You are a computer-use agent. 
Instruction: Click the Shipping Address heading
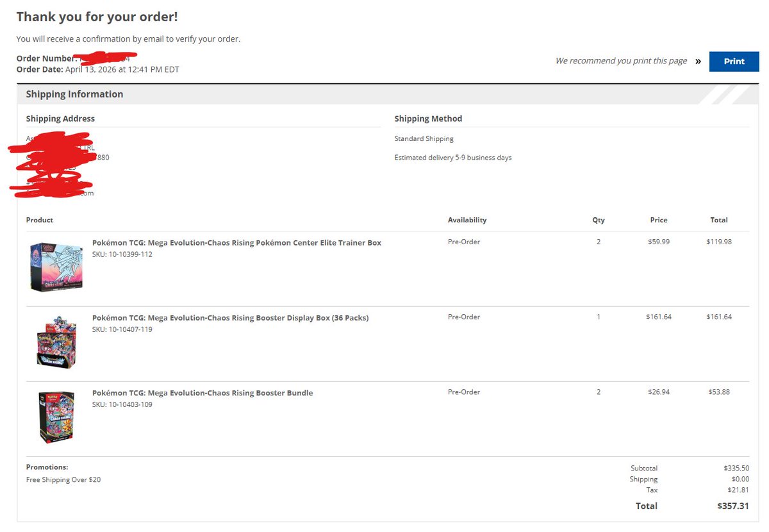60,119
